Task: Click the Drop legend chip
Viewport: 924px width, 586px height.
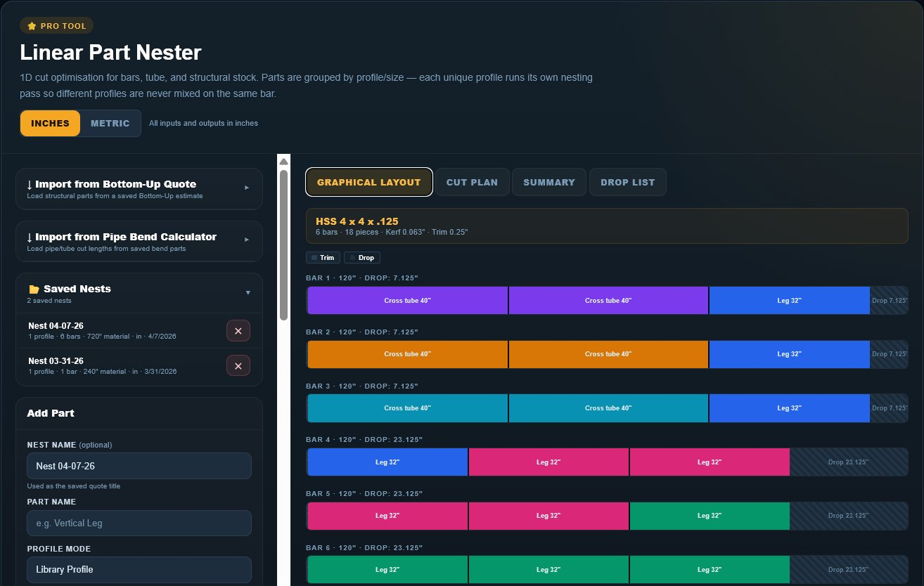Action: pyautogui.click(x=361, y=258)
